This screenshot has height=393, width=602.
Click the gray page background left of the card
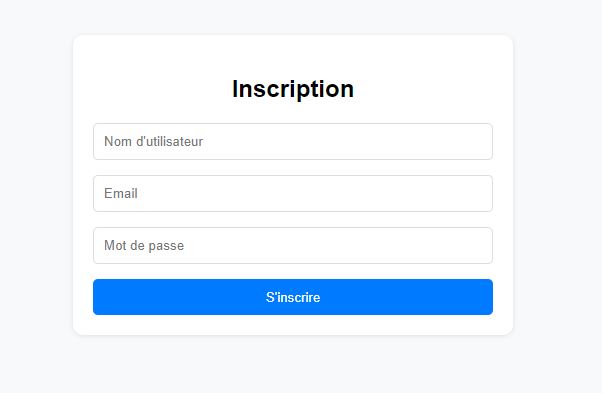tap(36, 184)
